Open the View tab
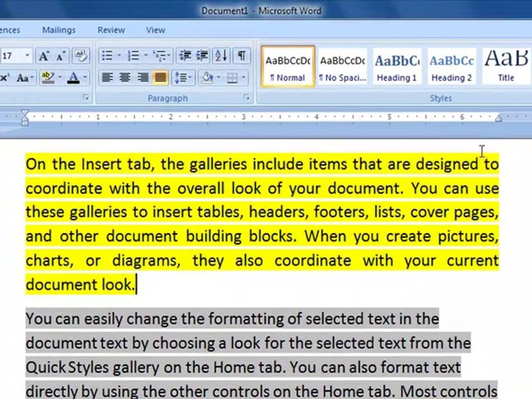The height and width of the screenshot is (399, 532). (155, 30)
